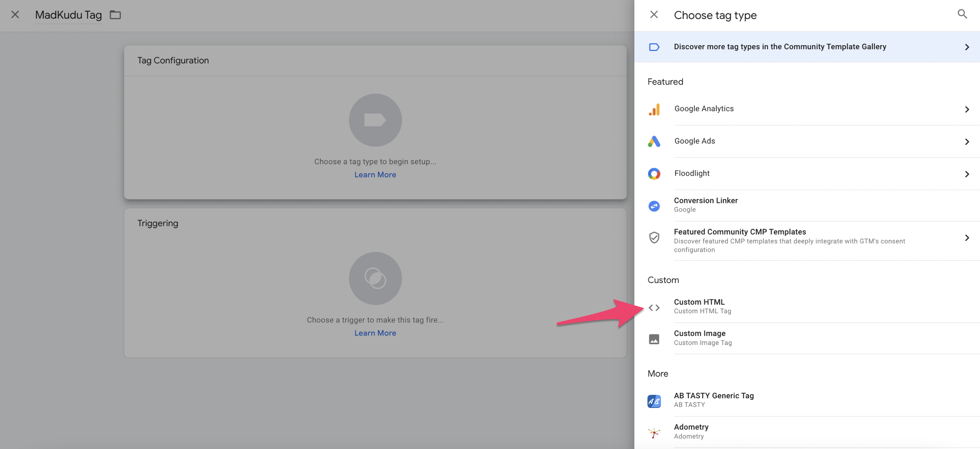The width and height of the screenshot is (980, 449).
Task: Click the Tag Configuration tag placeholder icon
Action: [375, 120]
